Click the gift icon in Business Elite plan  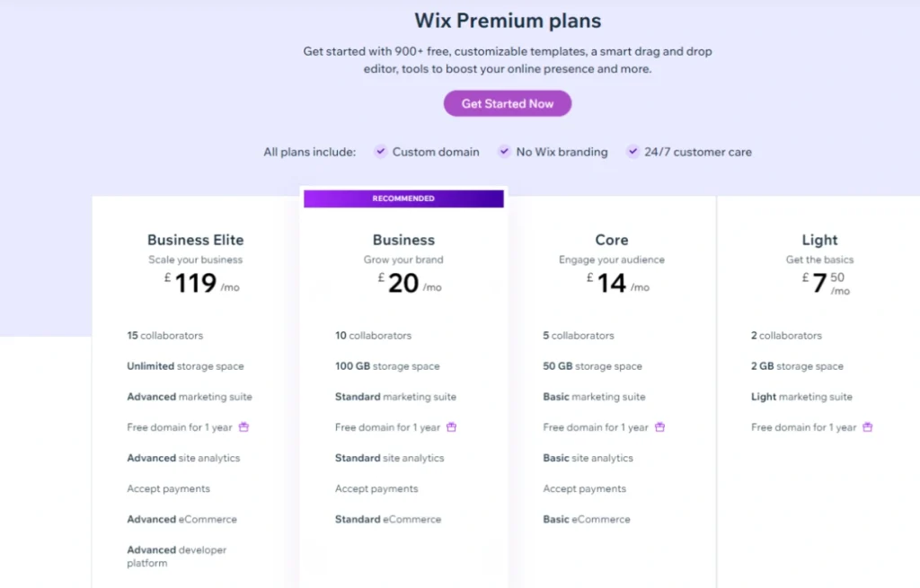[x=243, y=427]
